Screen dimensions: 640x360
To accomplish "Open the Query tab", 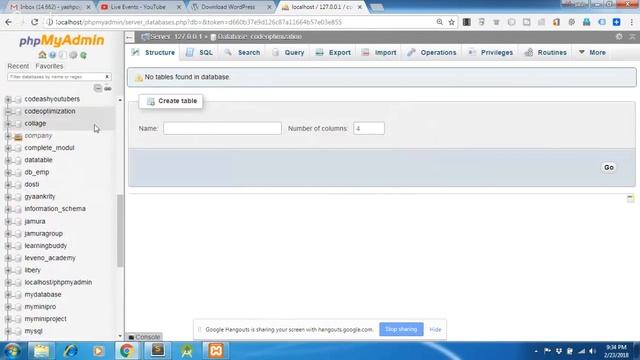I will coord(288,53).
